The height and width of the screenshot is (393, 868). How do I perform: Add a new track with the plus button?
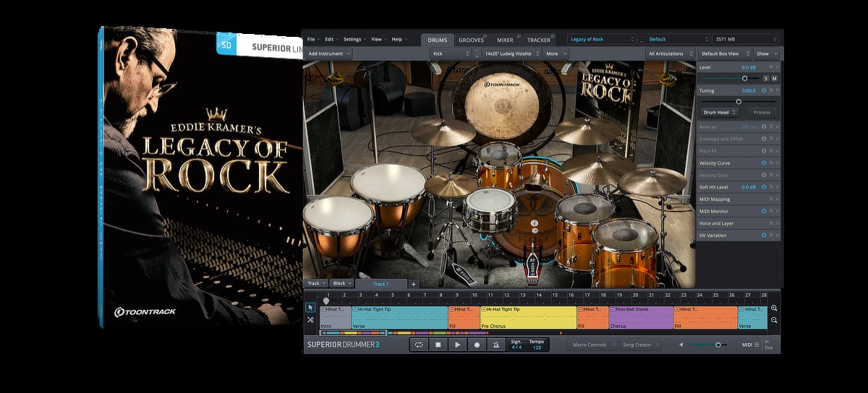(x=414, y=284)
